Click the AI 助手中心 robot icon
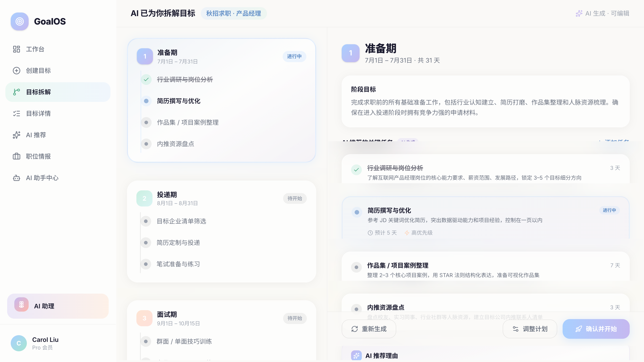The image size is (644, 362). click(17, 178)
